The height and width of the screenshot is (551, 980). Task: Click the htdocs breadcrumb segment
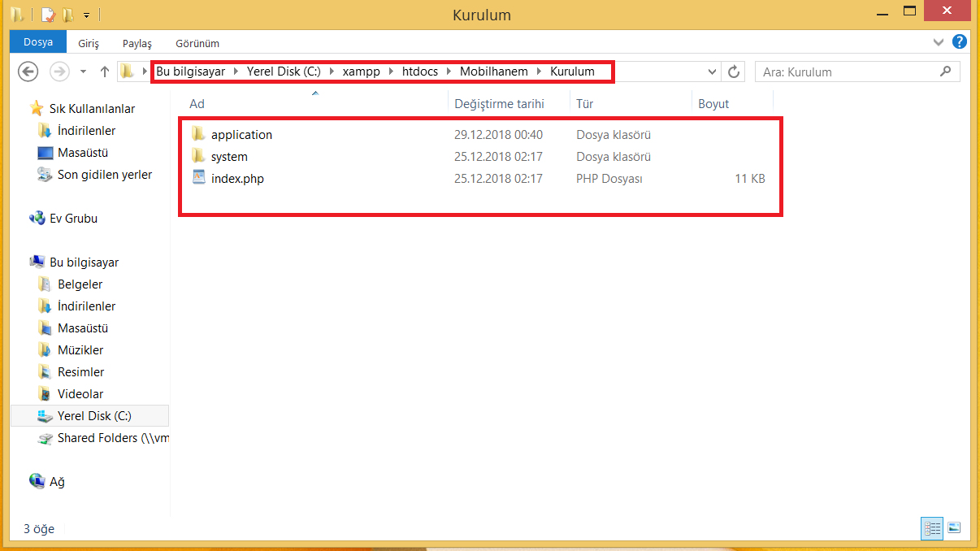tap(420, 72)
